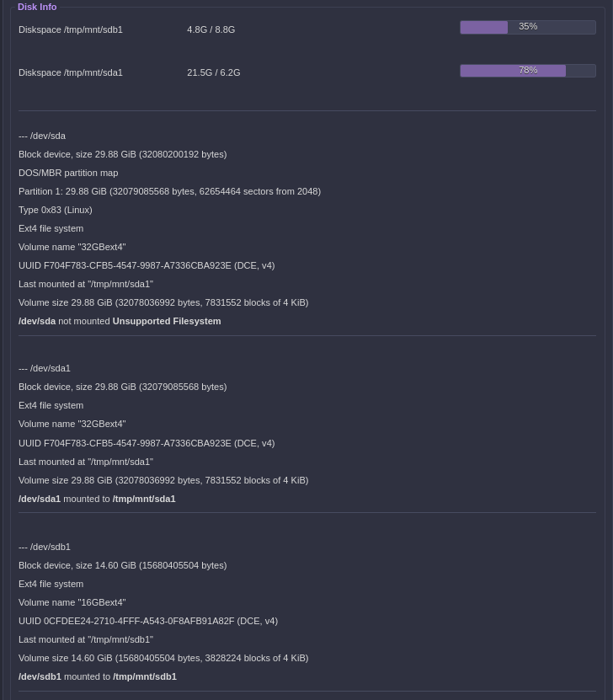
Task: Click the bold /dev/sda1 device name
Action: pos(40,499)
